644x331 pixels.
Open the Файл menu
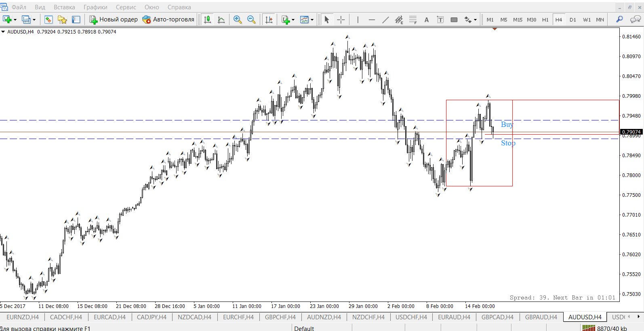click(19, 7)
